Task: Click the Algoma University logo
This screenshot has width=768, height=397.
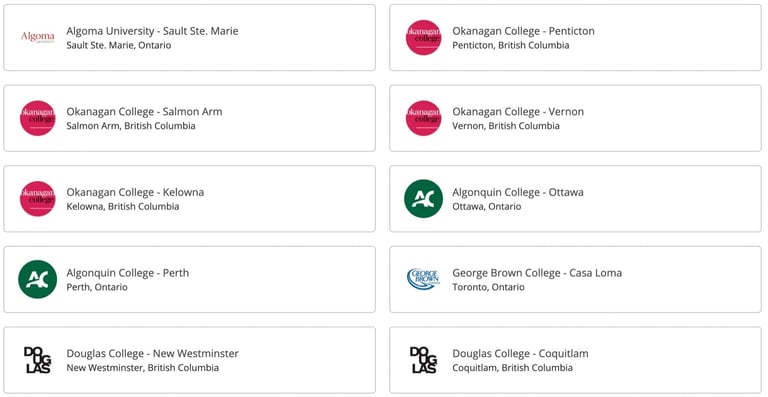Action: (38, 37)
